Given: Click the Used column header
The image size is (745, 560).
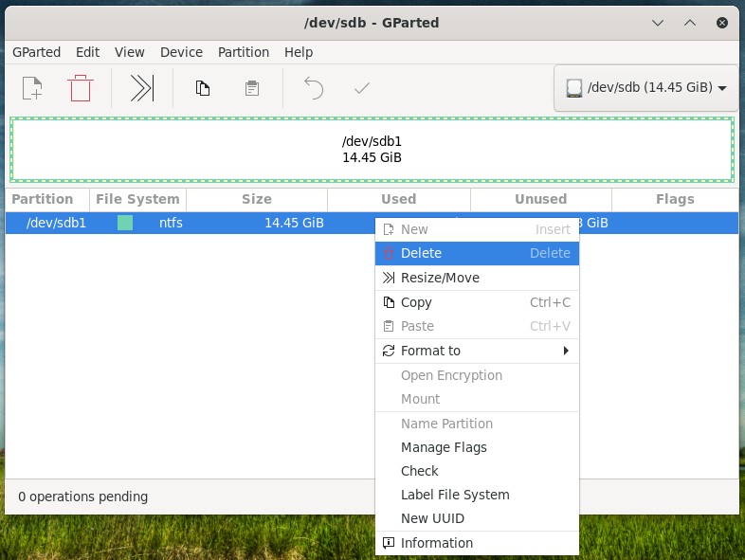Looking at the screenshot, I should coord(399,200).
